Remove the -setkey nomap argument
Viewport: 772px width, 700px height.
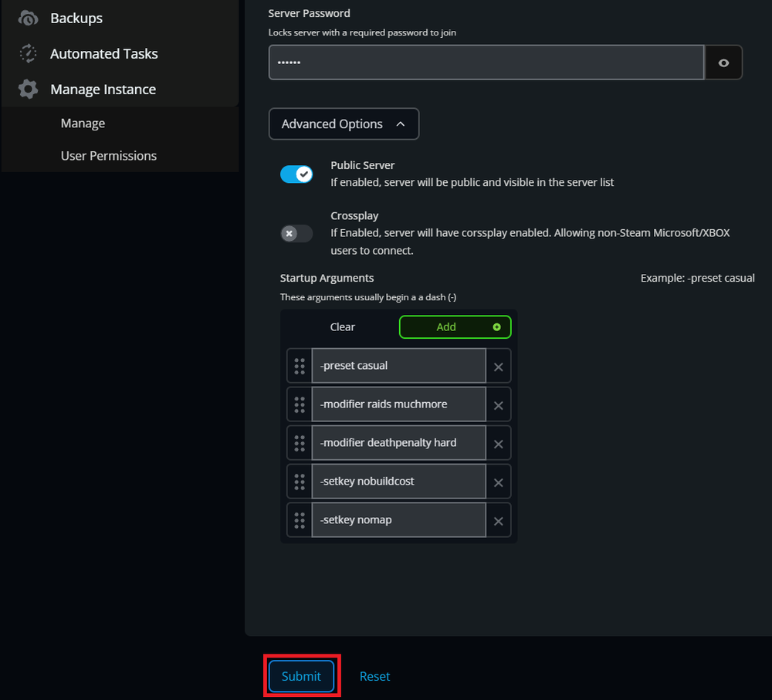coord(498,521)
